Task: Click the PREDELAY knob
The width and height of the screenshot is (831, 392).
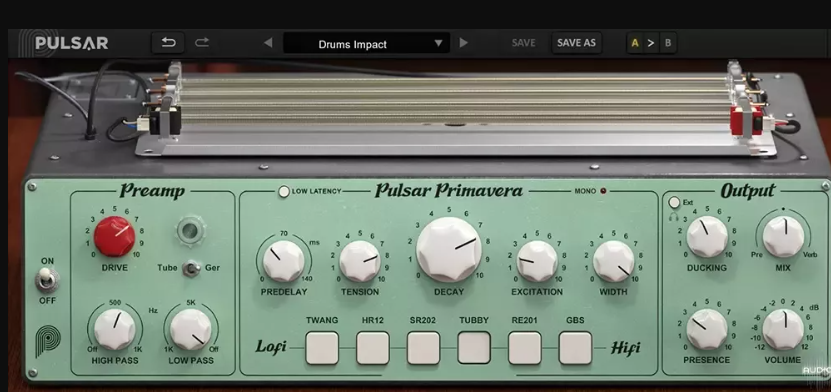Action: tap(284, 261)
